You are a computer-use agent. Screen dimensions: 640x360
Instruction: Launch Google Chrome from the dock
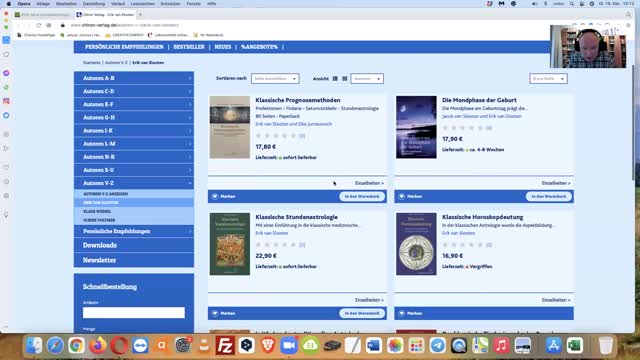click(x=76, y=345)
